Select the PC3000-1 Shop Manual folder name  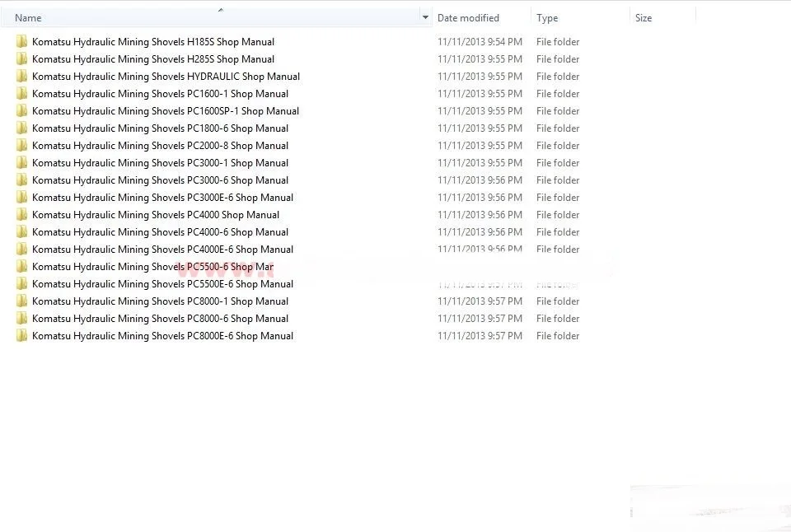pyautogui.click(x=161, y=163)
